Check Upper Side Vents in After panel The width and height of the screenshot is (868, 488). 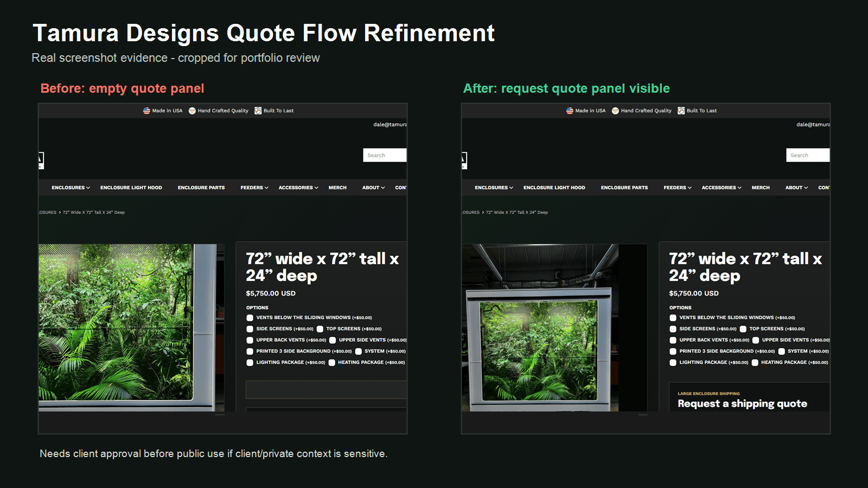click(x=756, y=341)
